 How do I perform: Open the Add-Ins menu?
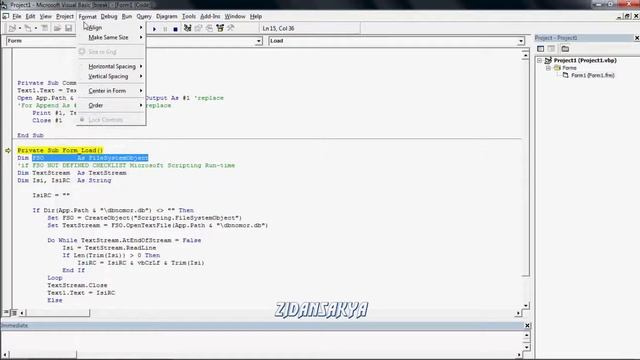click(x=210, y=16)
